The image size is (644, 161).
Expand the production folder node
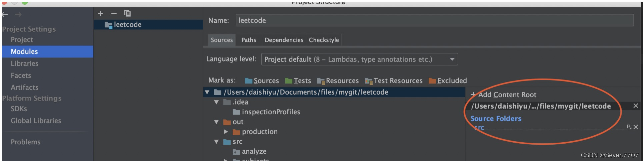click(x=226, y=132)
